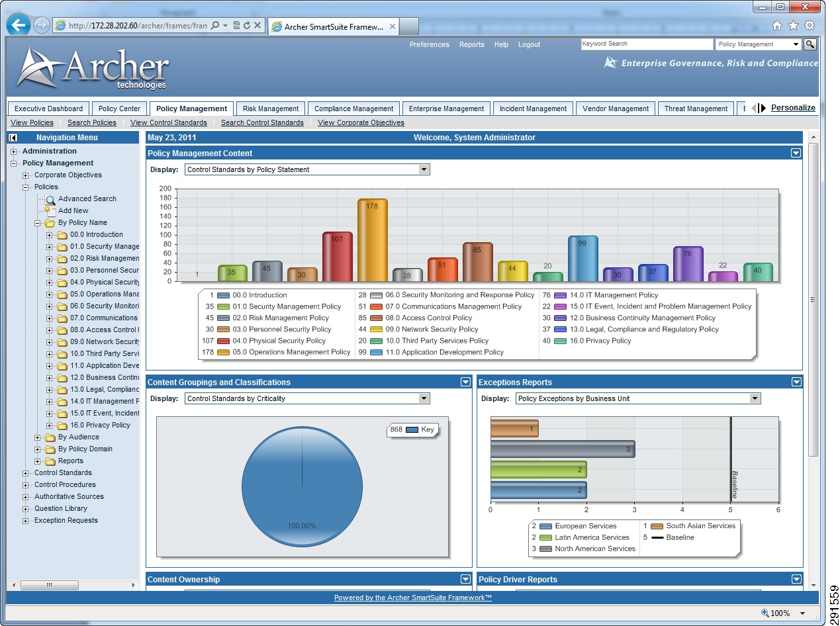Collapse the Policy Management tree node
The height and width of the screenshot is (626, 840).
(x=14, y=163)
